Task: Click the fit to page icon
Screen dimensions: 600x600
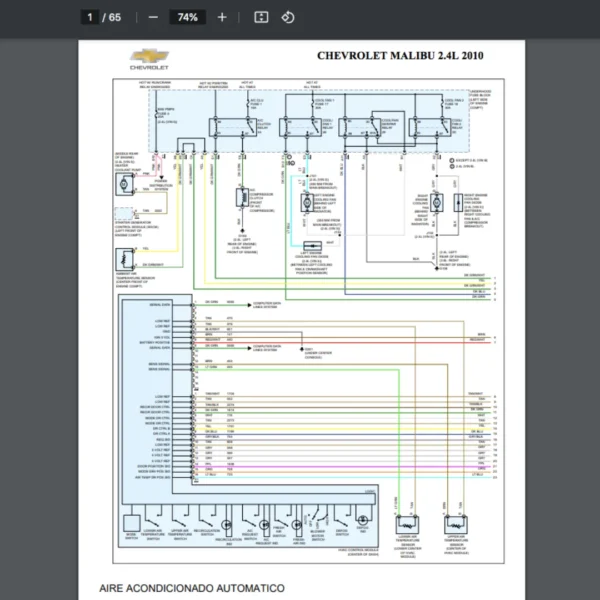Action: (261, 17)
